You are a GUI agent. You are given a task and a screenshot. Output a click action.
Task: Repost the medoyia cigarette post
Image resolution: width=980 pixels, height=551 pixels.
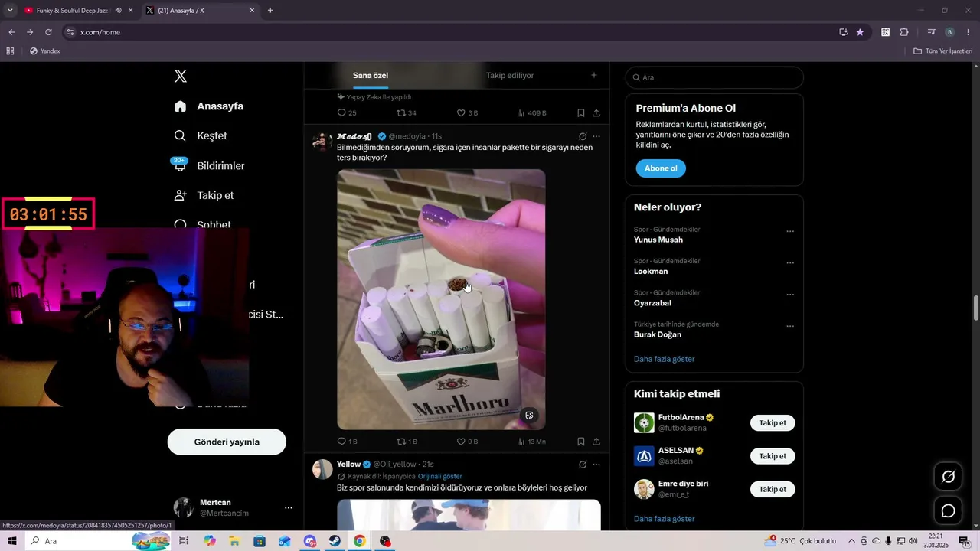(407, 442)
